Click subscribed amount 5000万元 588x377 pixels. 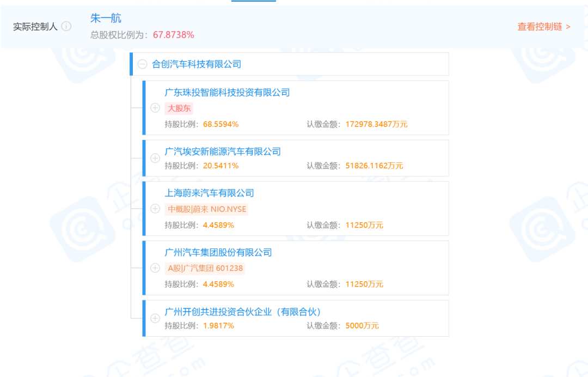[x=362, y=326]
